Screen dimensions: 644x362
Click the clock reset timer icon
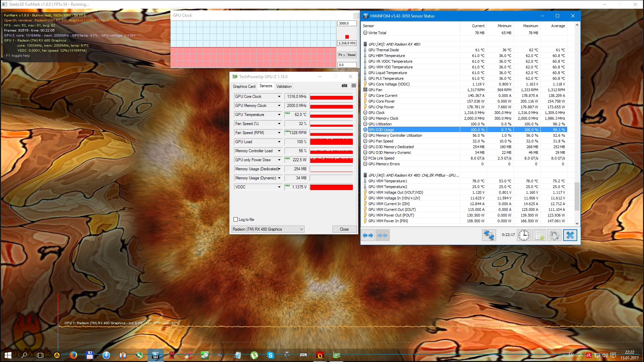click(524, 235)
